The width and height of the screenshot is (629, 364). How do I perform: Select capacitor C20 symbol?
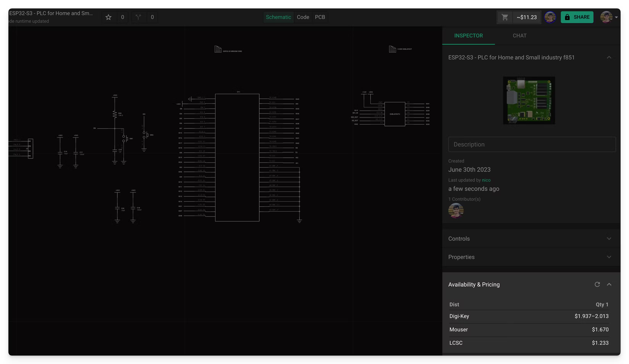[117, 208]
